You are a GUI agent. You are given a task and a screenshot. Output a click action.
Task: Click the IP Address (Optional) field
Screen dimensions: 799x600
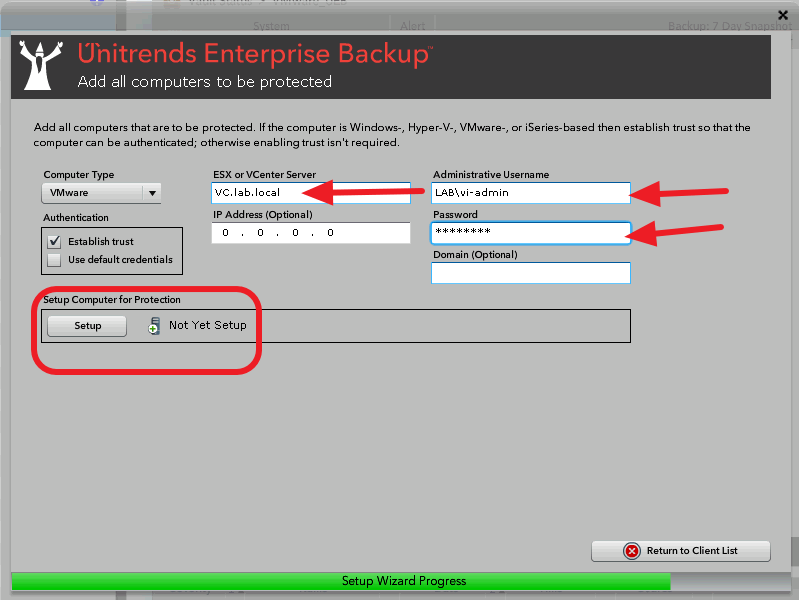[311, 233]
